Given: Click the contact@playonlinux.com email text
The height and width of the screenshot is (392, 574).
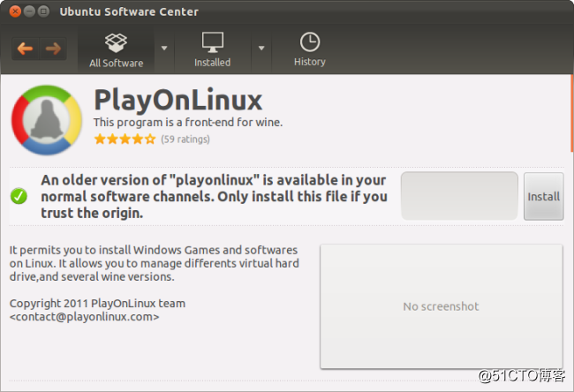Looking at the screenshot, I should [x=85, y=317].
